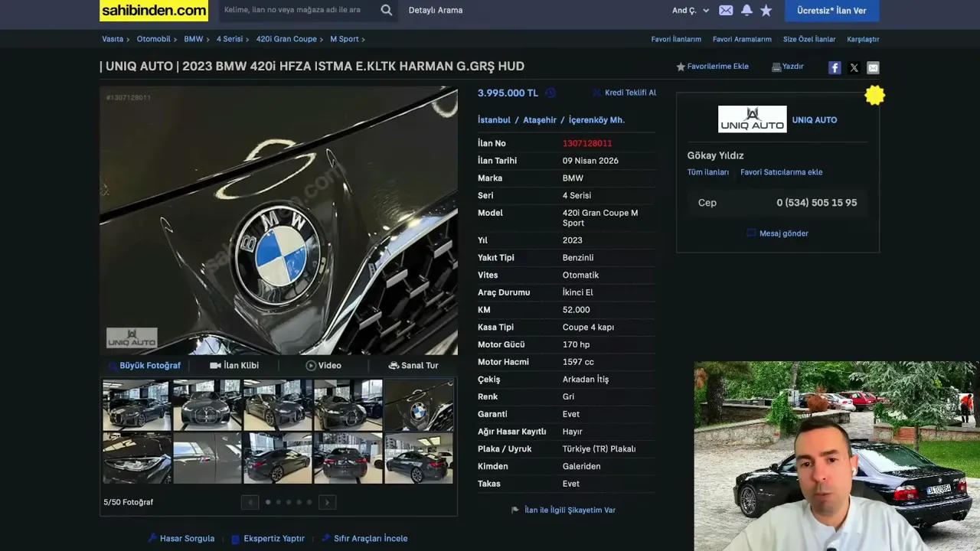Image resolution: width=980 pixels, height=551 pixels.
Task: Select first thumbnail of car front-left view
Action: pos(136,405)
